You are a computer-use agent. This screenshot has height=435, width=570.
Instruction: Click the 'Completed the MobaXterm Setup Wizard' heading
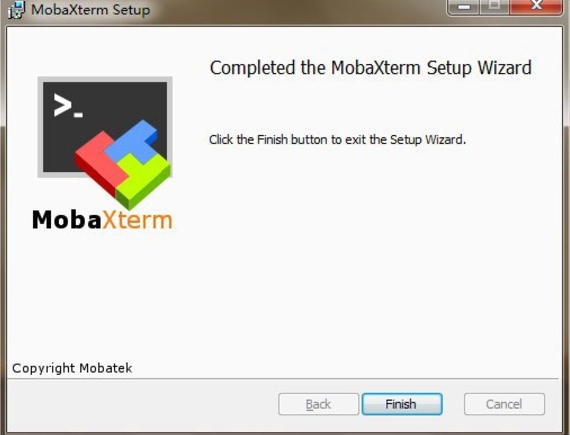[x=371, y=68]
